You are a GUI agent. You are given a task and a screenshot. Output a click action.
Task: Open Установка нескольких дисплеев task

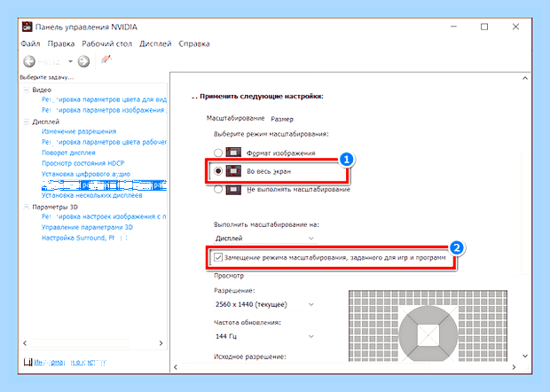coord(92,195)
